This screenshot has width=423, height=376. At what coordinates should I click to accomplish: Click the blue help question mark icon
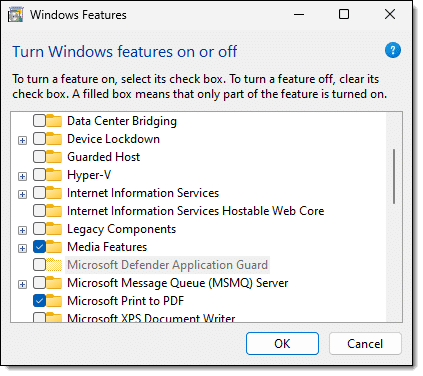(x=393, y=50)
